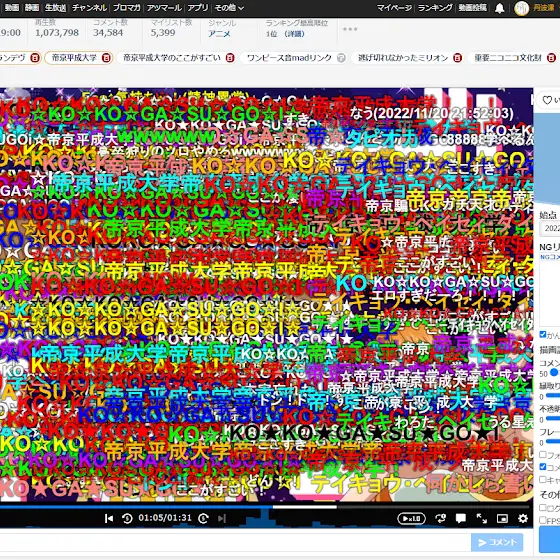Click the user name next to avatar
560x560 pixels.
pos(544,8)
